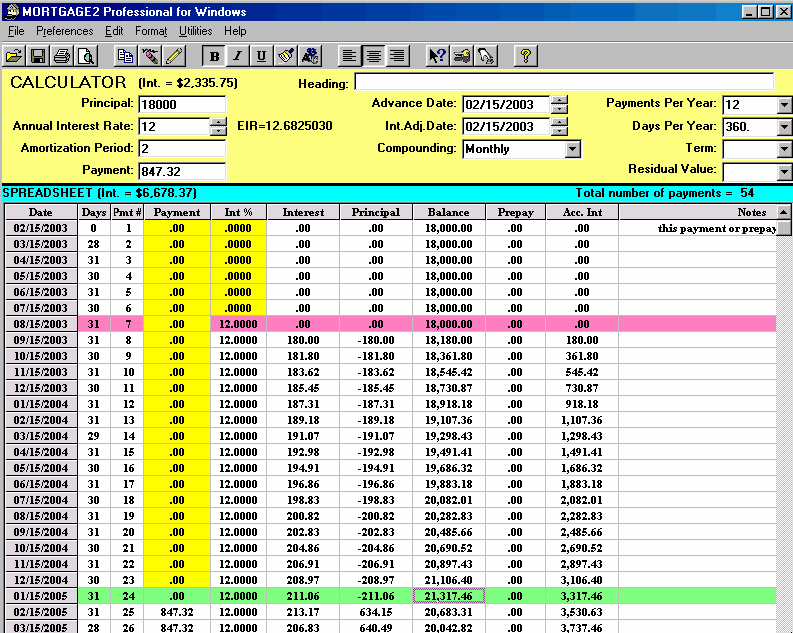The width and height of the screenshot is (793, 633).
Task: Click the Copy icon in toolbar
Action: [125, 56]
